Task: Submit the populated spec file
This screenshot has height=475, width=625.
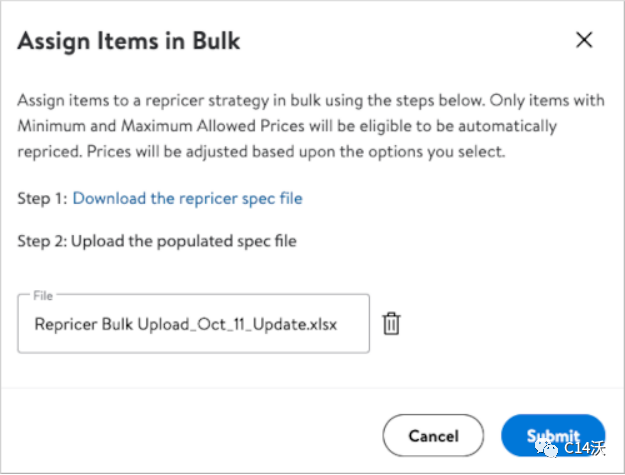Action: (552, 435)
